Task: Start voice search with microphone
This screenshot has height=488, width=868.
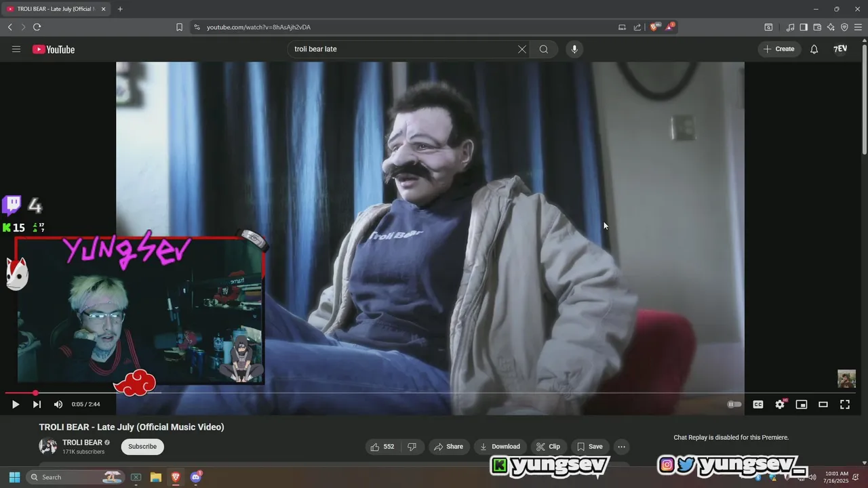Action: point(574,49)
